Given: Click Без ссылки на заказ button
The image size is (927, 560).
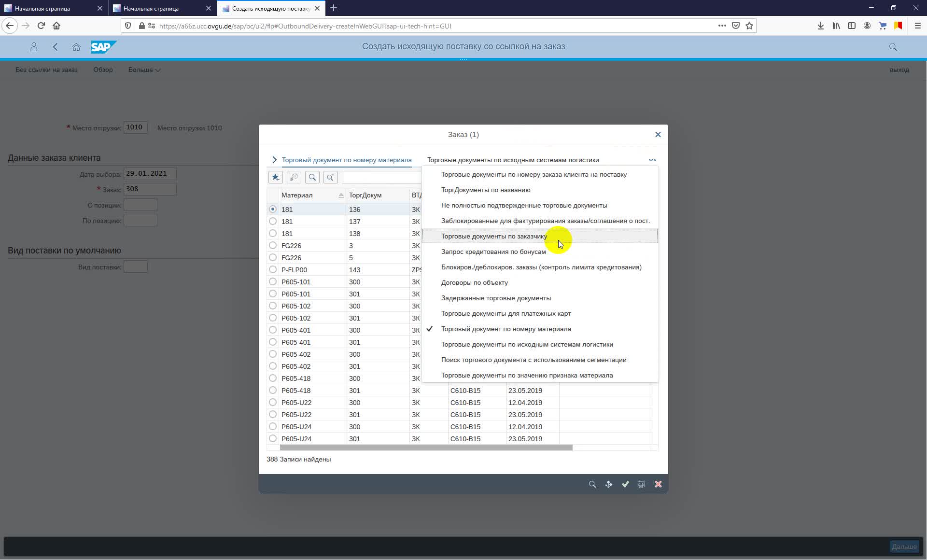Looking at the screenshot, I should tap(46, 70).
